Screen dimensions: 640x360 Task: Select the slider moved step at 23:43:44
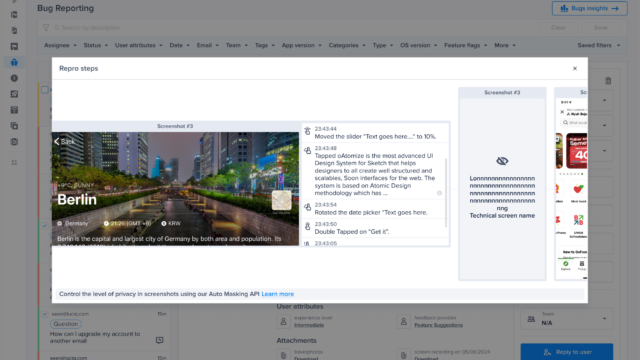coord(376,133)
